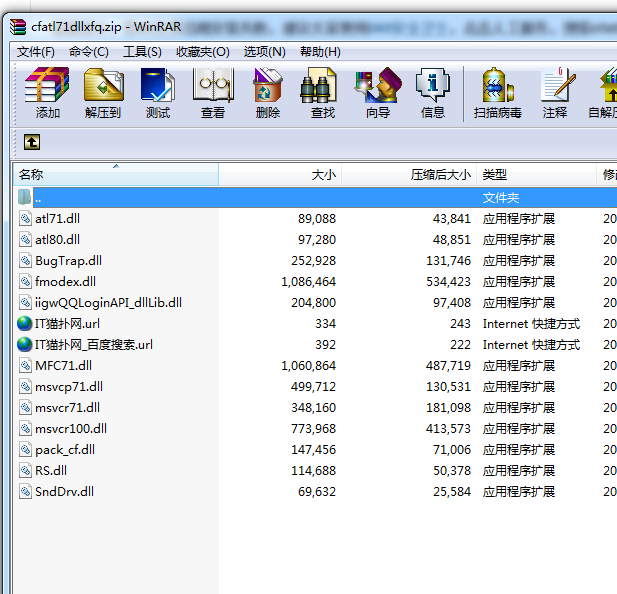Click the 1,086,464 size value
The width and height of the screenshot is (617, 594).
pos(308,282)
